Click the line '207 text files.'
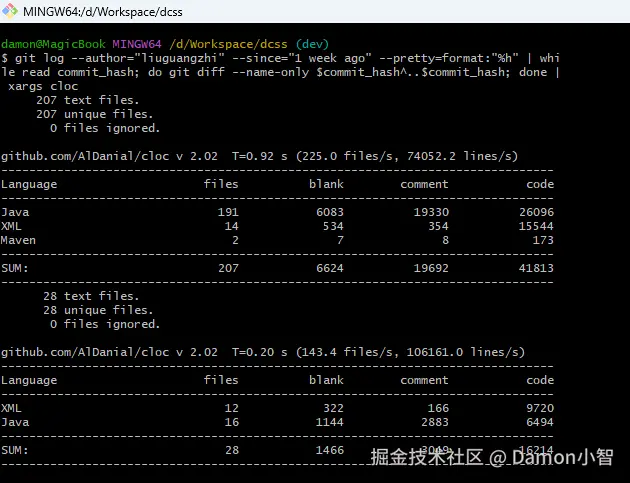The height and width of the screenshot is (483, 630). [x=88, y=100]
